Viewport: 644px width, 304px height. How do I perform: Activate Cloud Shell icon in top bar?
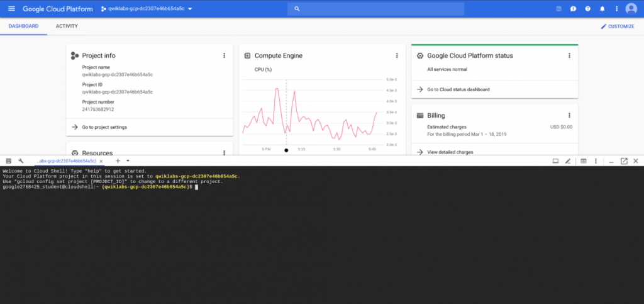click(558, 9)
